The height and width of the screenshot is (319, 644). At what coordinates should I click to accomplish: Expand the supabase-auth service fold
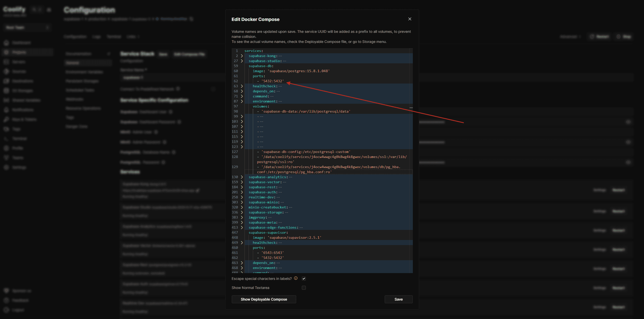point(242,192)
